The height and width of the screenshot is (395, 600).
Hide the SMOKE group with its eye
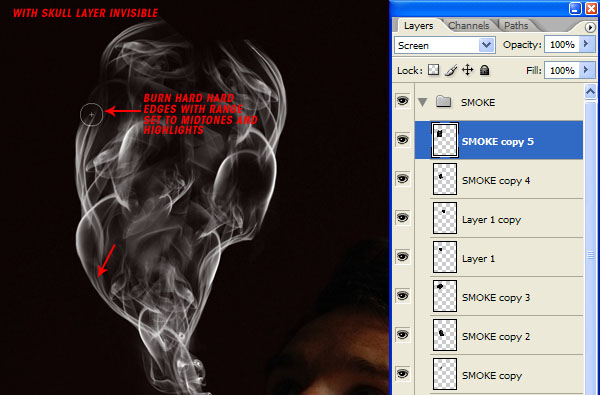click(402, 101)
